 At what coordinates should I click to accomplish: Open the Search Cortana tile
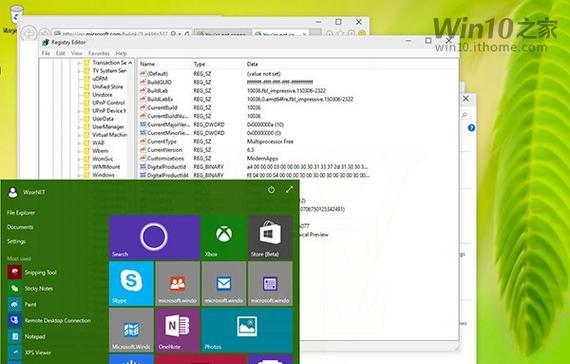(154, 237)
